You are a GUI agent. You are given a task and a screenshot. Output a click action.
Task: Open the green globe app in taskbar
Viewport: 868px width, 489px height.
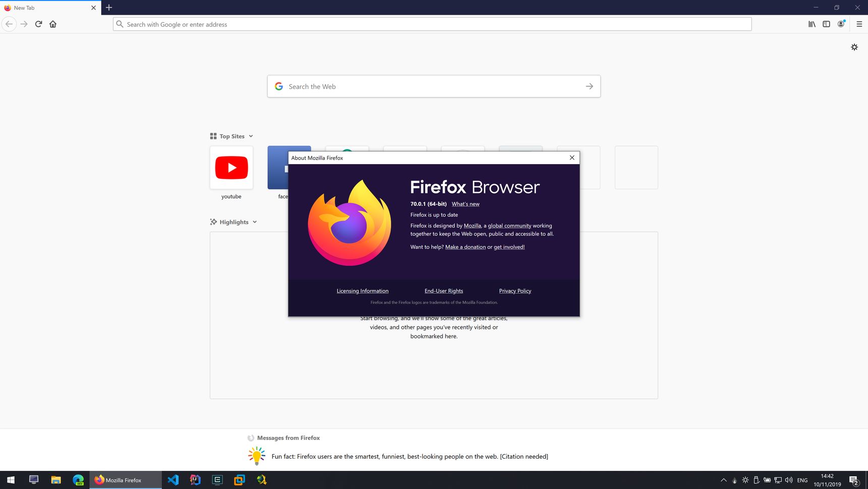coord(262,480)
